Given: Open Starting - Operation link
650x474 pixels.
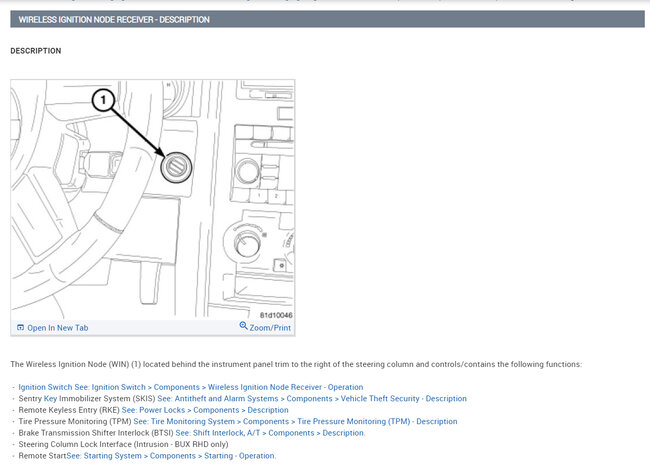Looking at the screenshot, I should [239, 456].
